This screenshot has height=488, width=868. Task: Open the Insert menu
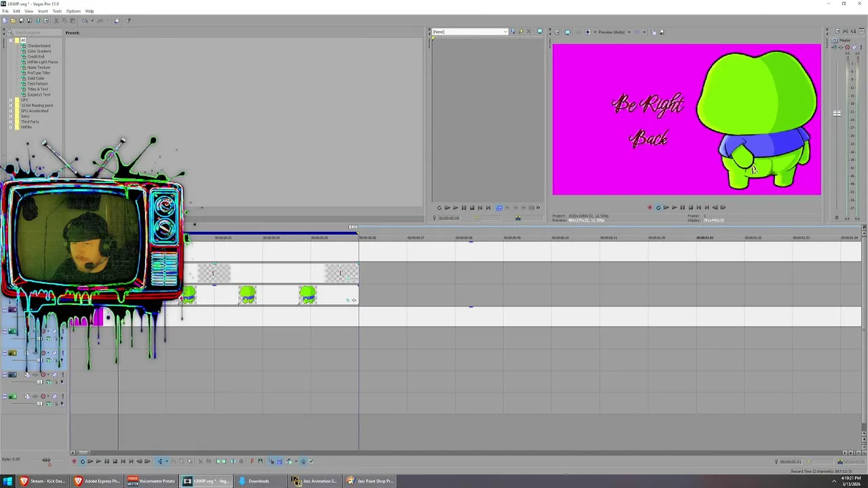point(43,11)
